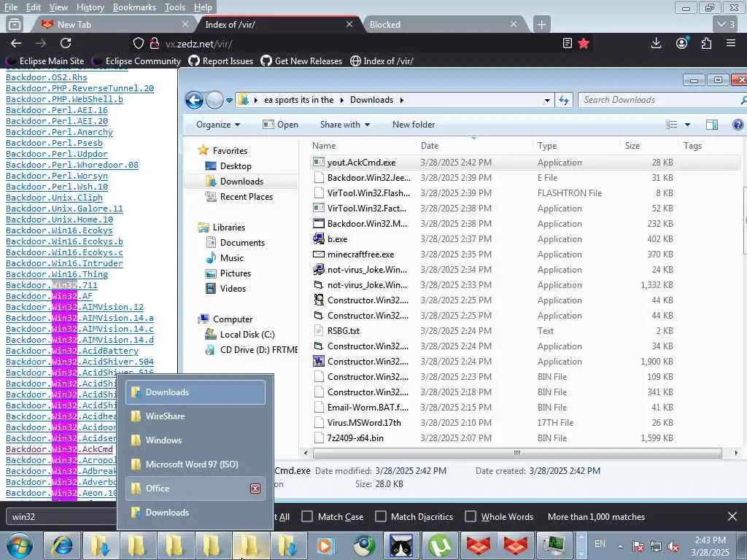
Task: Open Reader View in the address bar
Action: [567, 43]
